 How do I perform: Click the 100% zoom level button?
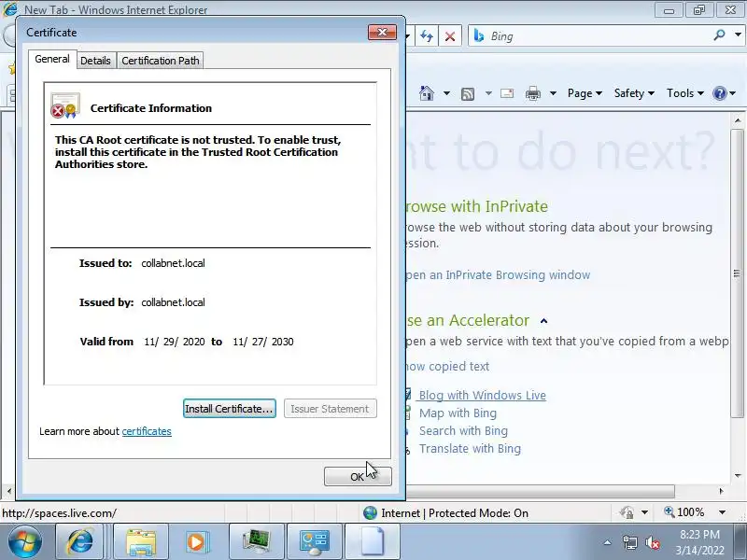[x=684, y=511]
